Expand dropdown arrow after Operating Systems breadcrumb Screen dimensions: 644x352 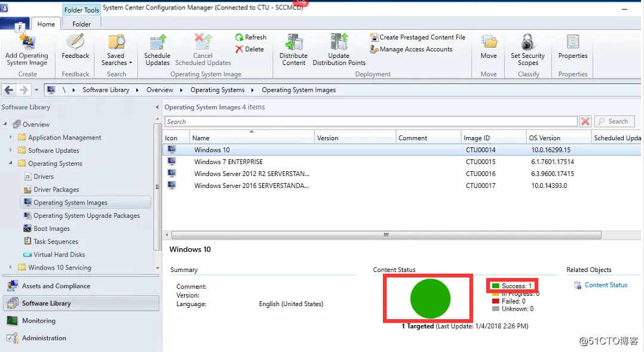pos(252,90)
